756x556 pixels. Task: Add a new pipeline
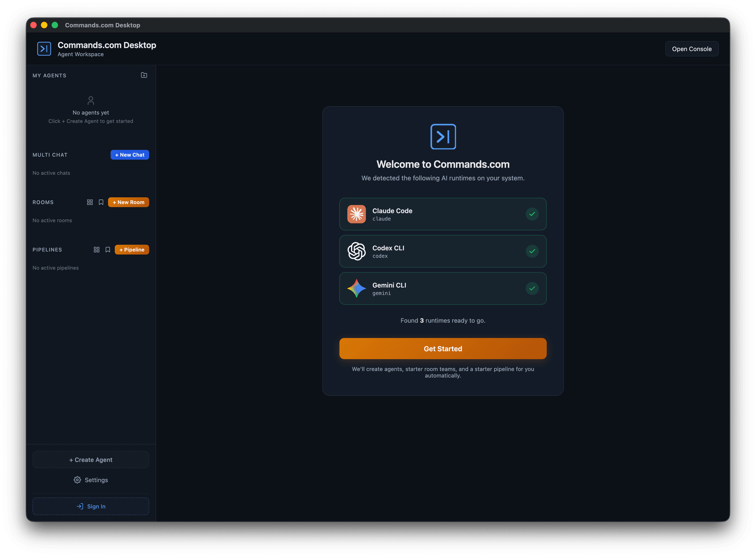[x=132, y=250]
